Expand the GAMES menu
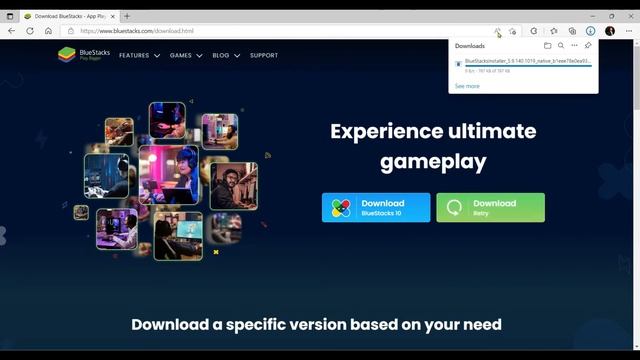Image resolution: width=640 pixels, height=360 pixels. coord(186,56)
